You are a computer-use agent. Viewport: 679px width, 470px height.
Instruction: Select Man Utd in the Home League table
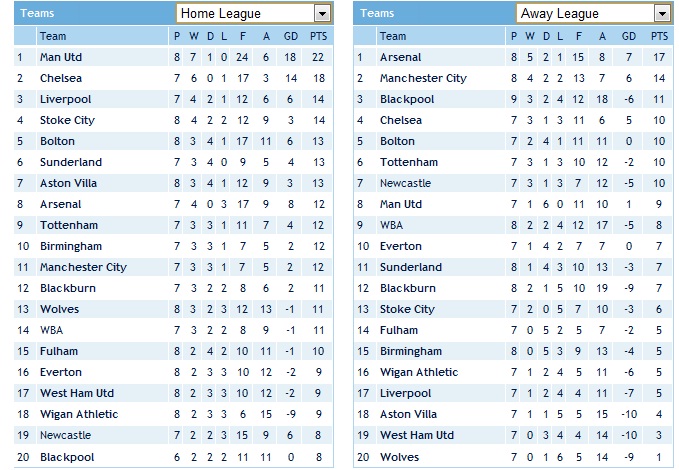61,57
